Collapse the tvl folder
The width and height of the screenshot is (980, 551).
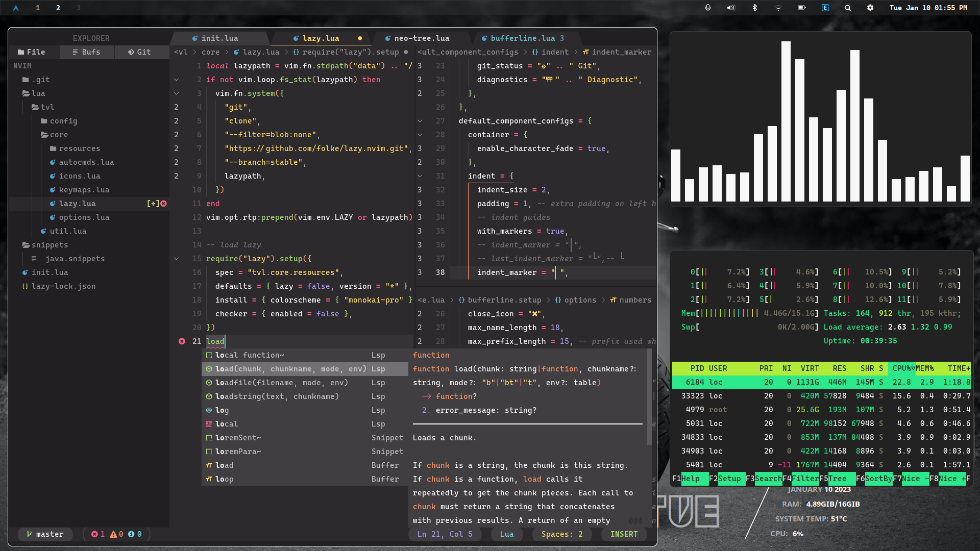pyautogui.click(x=43, y=107)
